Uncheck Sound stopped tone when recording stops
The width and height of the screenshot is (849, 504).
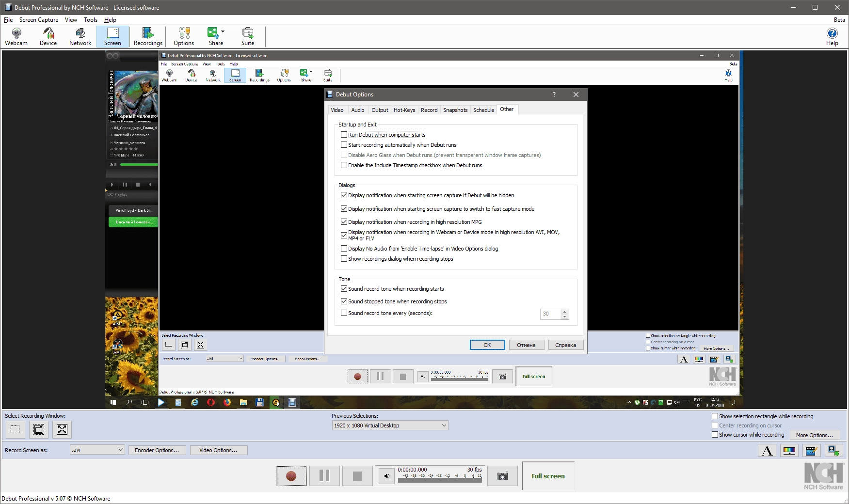tap(344, 301)
